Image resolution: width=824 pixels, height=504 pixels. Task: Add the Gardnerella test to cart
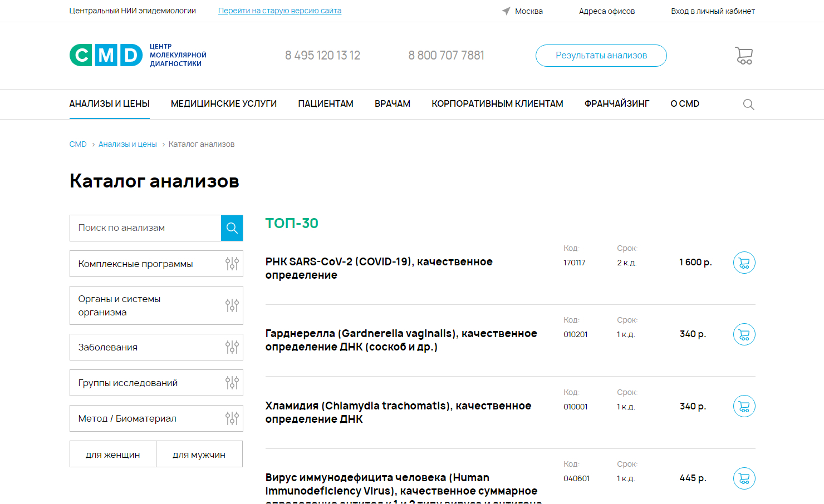[744, 334]
